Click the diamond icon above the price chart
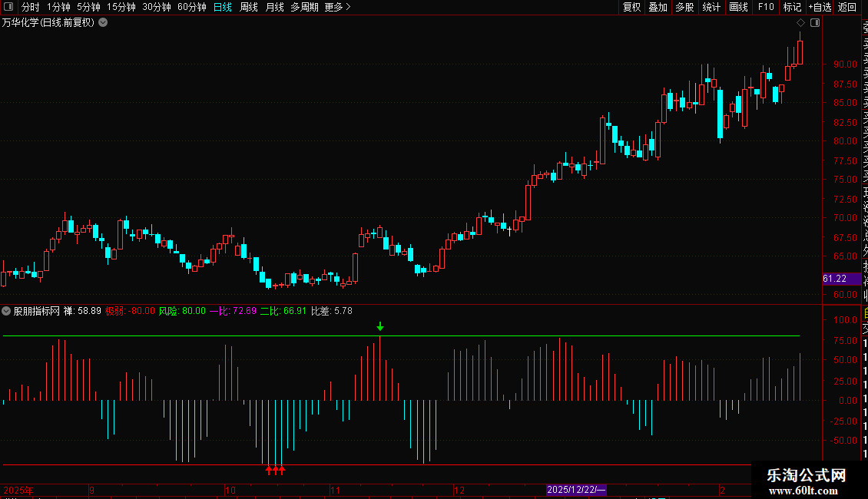The image size is (868, 499). (x=800, y=23)
